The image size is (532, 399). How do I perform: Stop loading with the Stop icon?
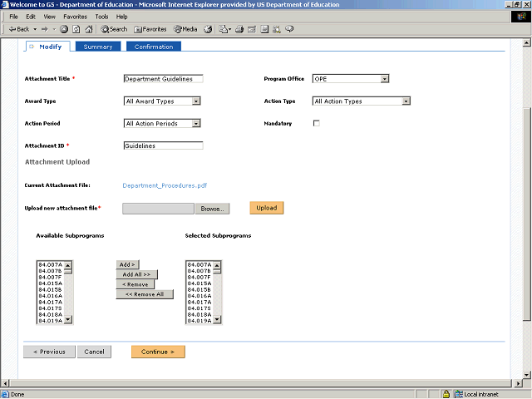point(64,29)
